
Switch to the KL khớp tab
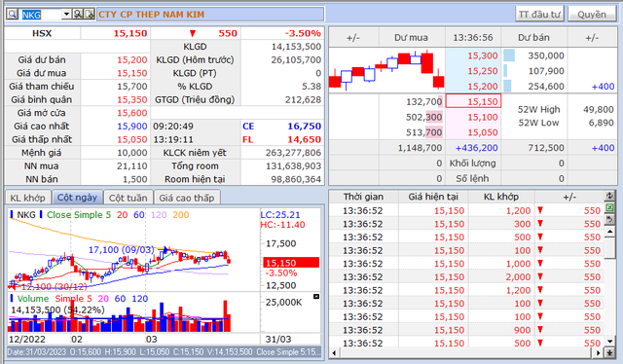point(28,198)
